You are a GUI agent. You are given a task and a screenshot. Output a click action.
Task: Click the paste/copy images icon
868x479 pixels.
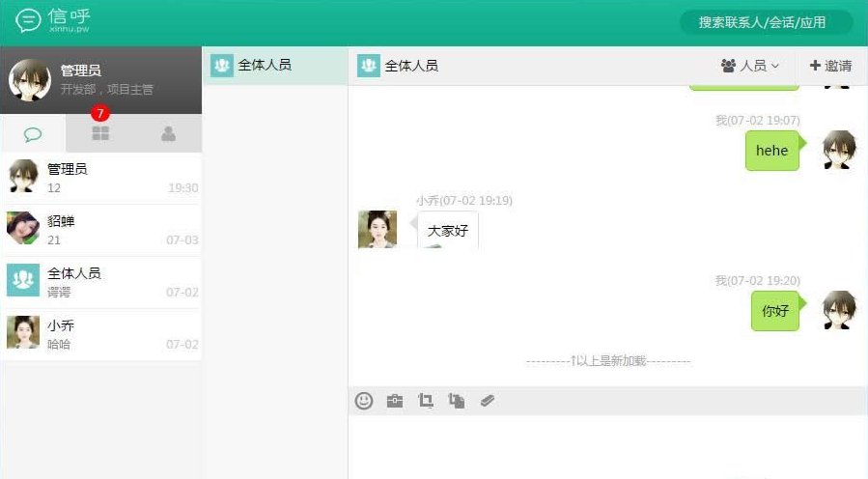(x=457, y=401)
